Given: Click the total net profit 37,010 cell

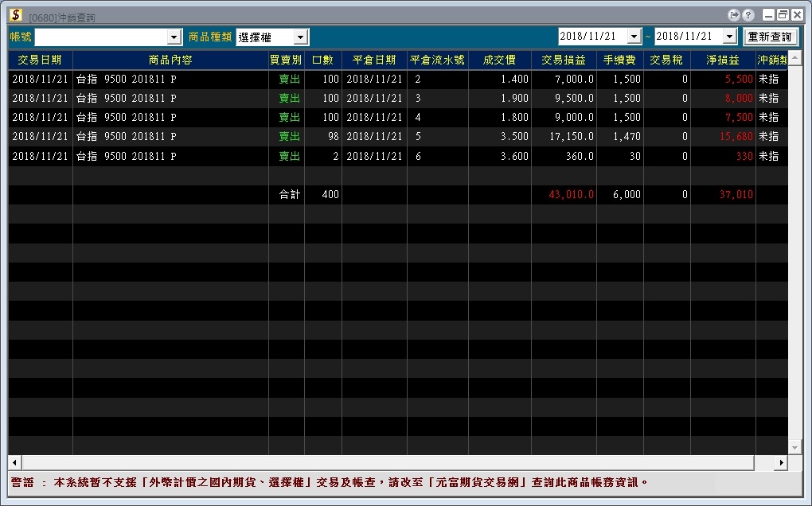Looking at the screenshot, I should pos(723,195).
